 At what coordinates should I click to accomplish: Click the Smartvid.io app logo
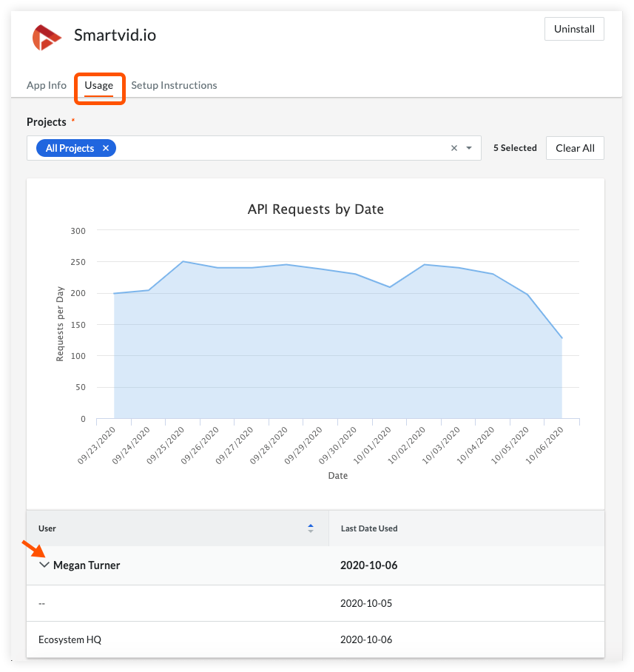point(47,37)
